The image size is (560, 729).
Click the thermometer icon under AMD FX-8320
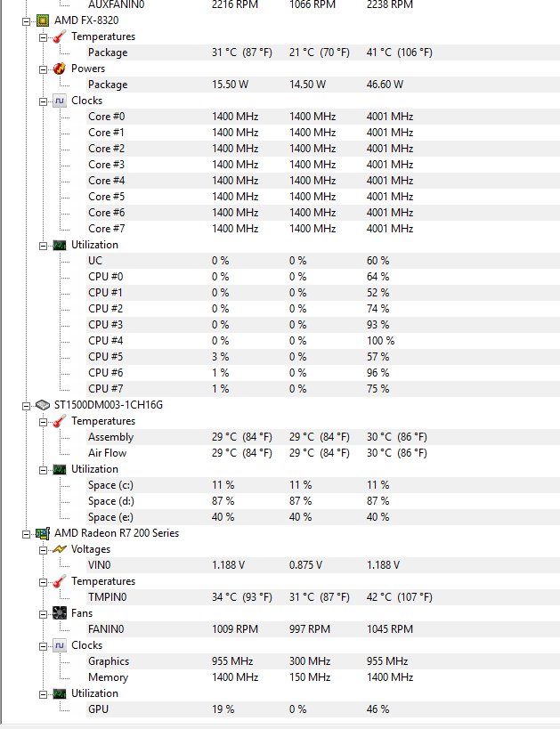[x=60, y=36]
